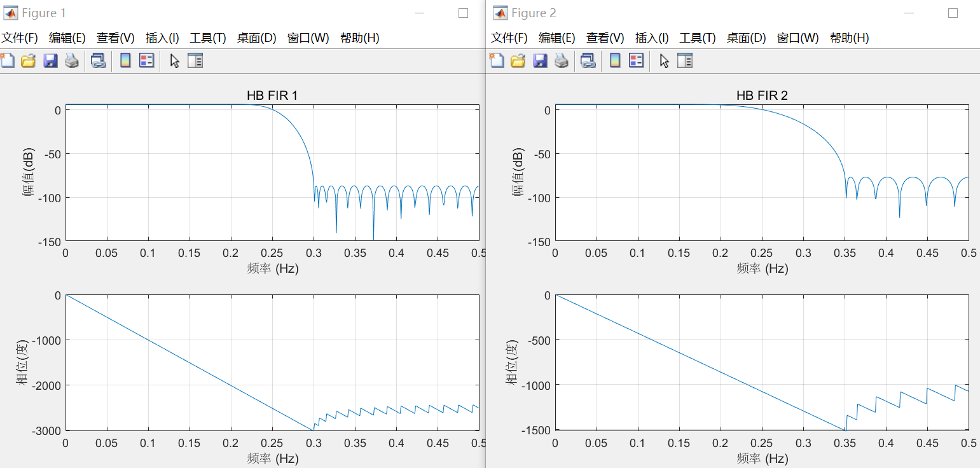Insert a colorbar using the gradient icon

125,60
